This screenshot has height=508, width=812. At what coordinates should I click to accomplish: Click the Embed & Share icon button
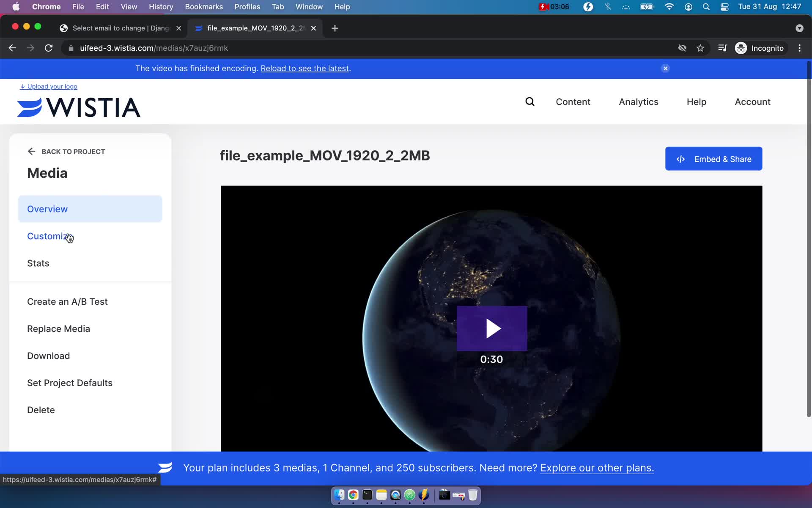[x=680, y=159]
